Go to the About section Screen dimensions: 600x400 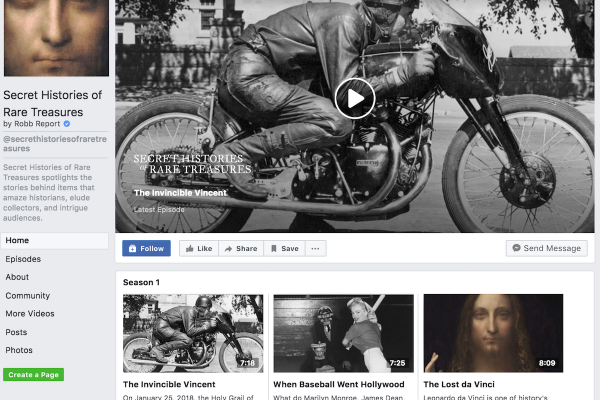click(x=17, y=277)
